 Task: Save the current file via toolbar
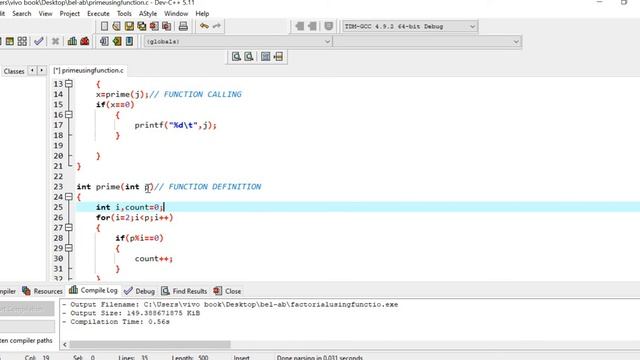tap(129, 27)
